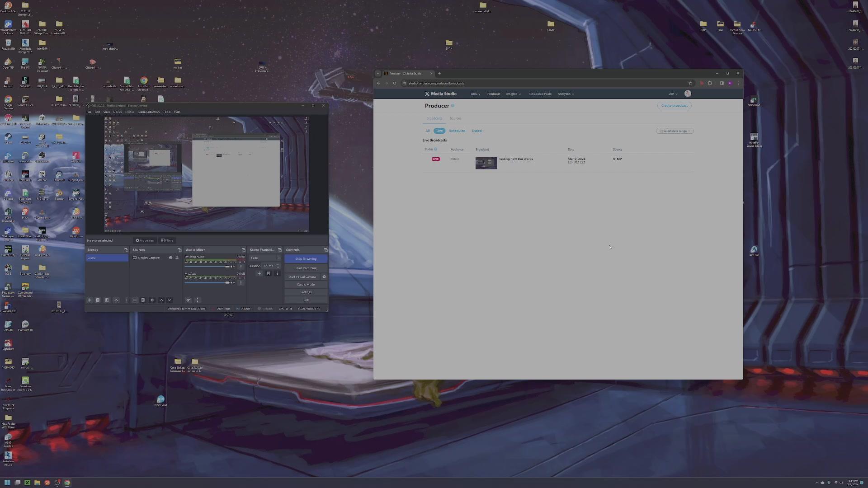868x488 pixels.
Task: Open the OBS Edit menu
Action: coord(97,112)
